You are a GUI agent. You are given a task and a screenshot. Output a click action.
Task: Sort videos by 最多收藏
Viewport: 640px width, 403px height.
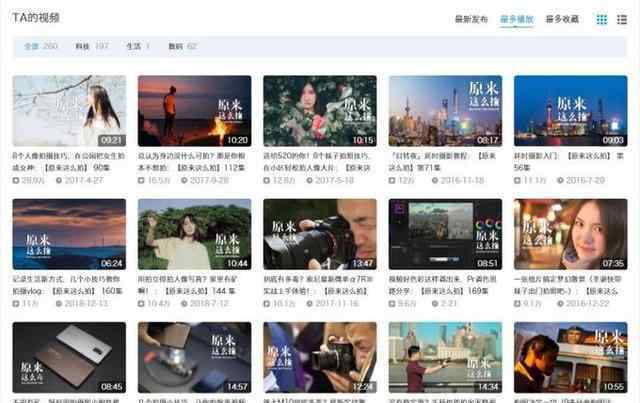pos(562,19)
